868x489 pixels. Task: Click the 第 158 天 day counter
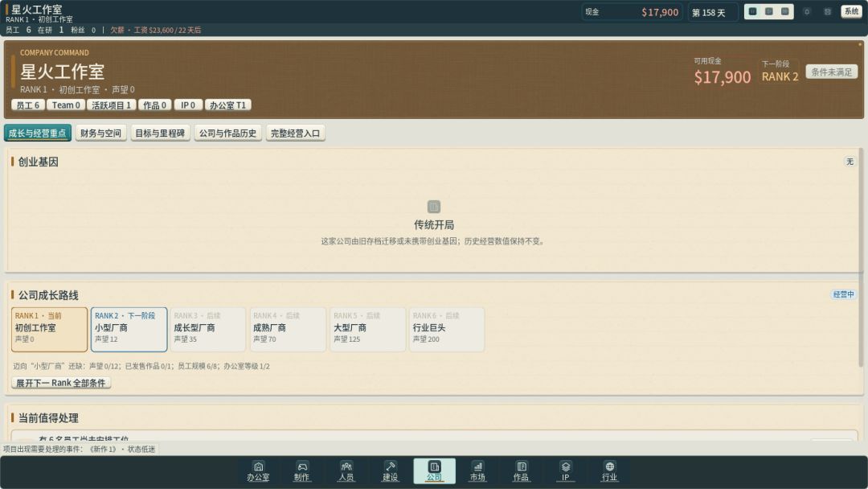712,12
